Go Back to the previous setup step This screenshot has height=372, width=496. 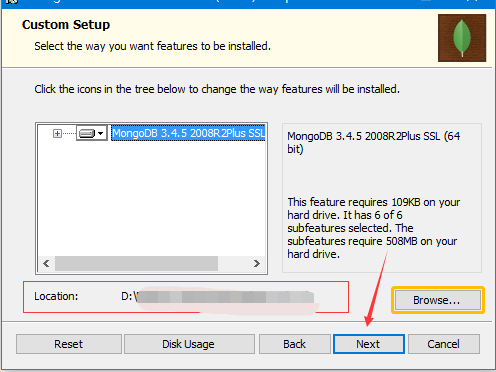coord(295,344)
